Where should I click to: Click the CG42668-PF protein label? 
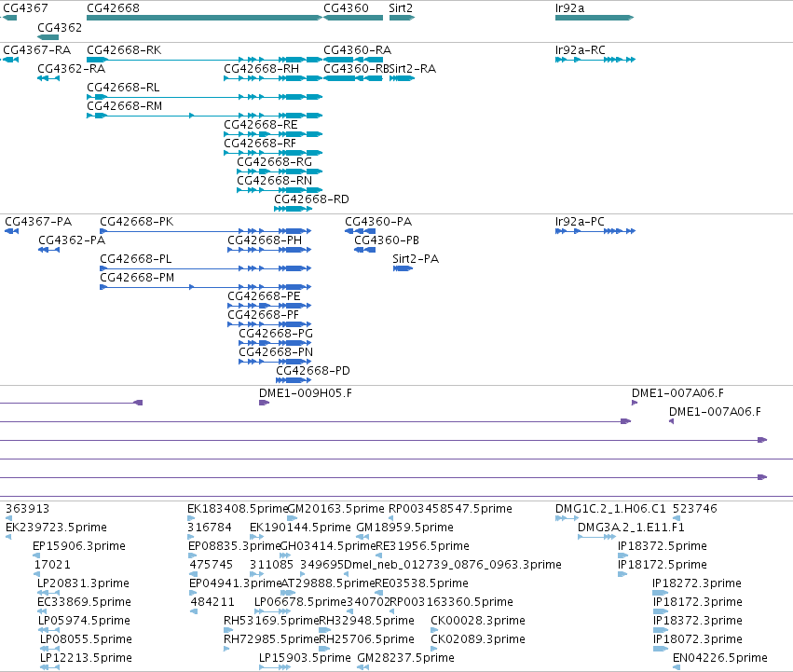click(x=263, y=315)
